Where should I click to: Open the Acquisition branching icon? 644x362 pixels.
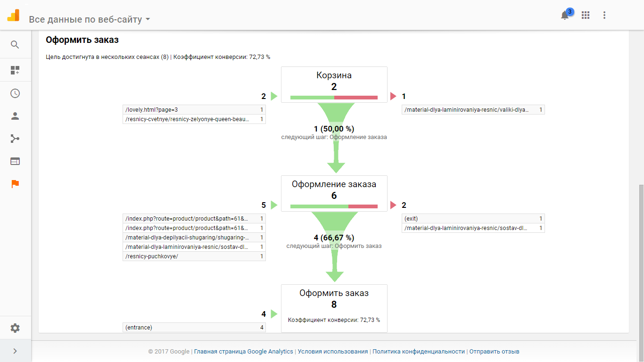point(15,139)
